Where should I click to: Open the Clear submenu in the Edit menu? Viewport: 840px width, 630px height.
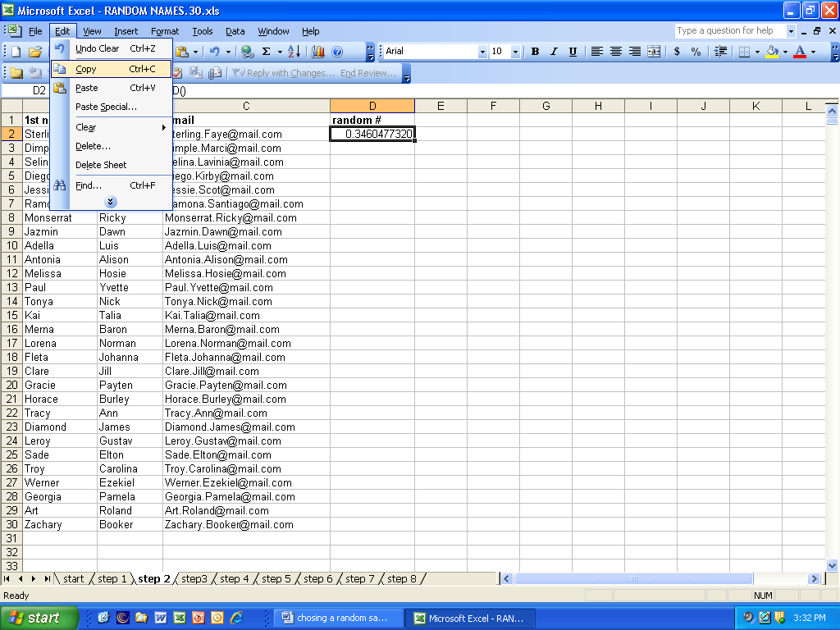[x=112, y=127]
